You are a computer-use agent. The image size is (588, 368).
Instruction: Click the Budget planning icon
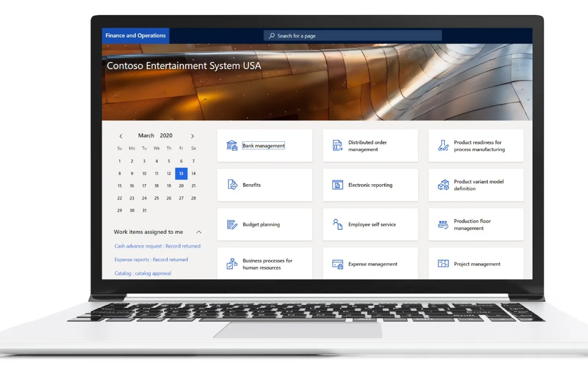pyautogui.click(x=232, y=224)
